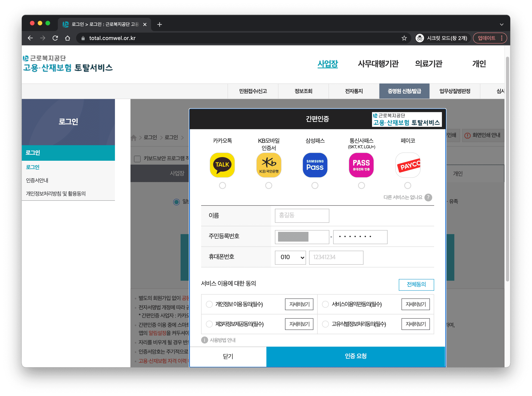Click the browser reload icon
The height and width of the screenshot is (396, 532).
[55, 38]
